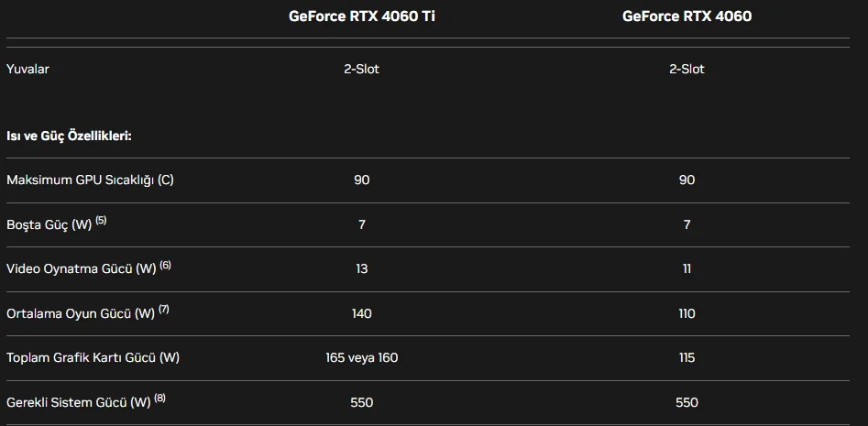Open footnote (8) beside Gerekli Sistem Gücü
The height and width of the screenshot is (426, 868).
160,398
